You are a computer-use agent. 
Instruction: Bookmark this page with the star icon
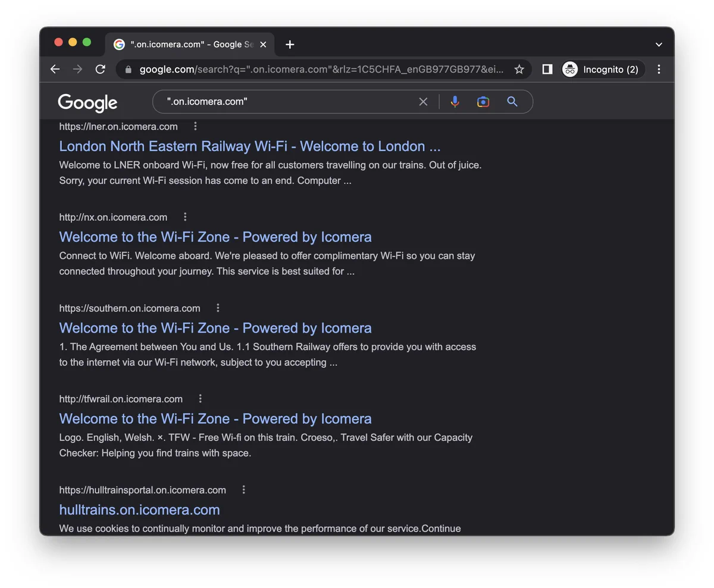[x=519, y=69]
